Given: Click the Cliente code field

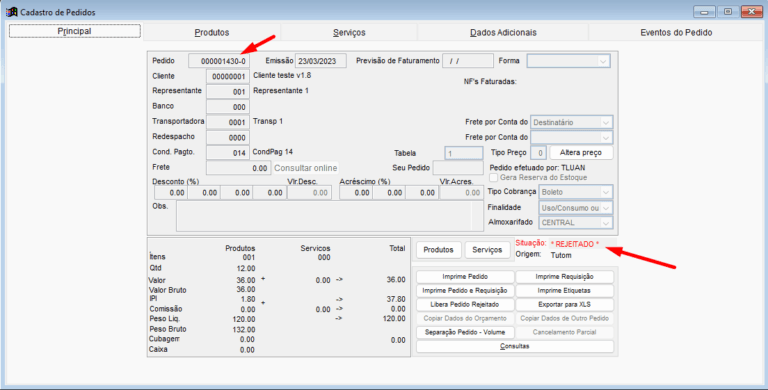Looking at the screenshot, I should [x=228, y=77].
